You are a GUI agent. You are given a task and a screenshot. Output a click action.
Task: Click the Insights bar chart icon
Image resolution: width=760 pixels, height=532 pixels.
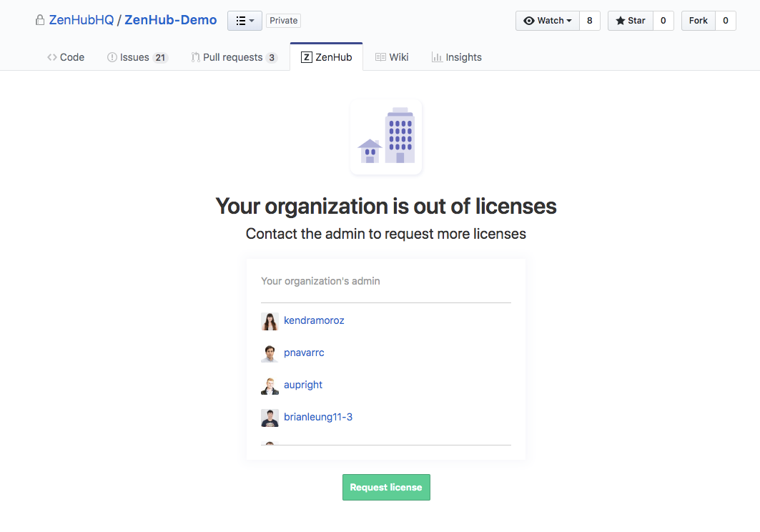point(437,57)
